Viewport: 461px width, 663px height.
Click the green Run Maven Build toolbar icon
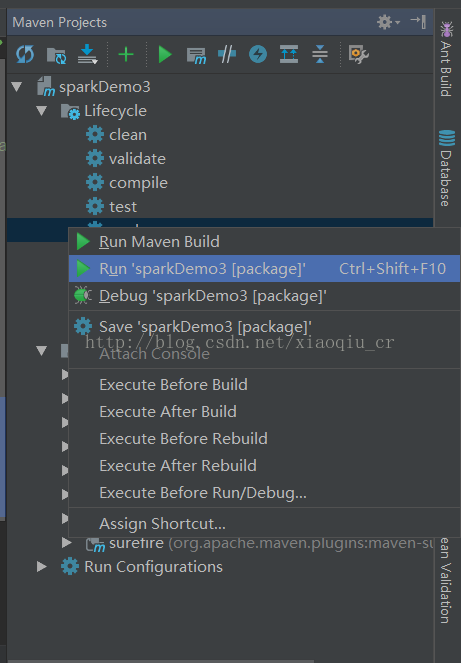[165, 55]
